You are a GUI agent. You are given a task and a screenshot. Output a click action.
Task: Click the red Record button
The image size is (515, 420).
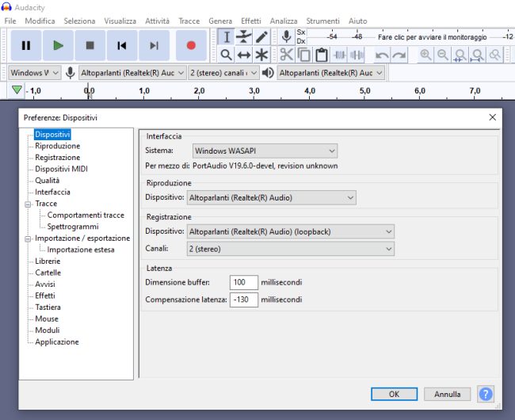coord(191,46)
